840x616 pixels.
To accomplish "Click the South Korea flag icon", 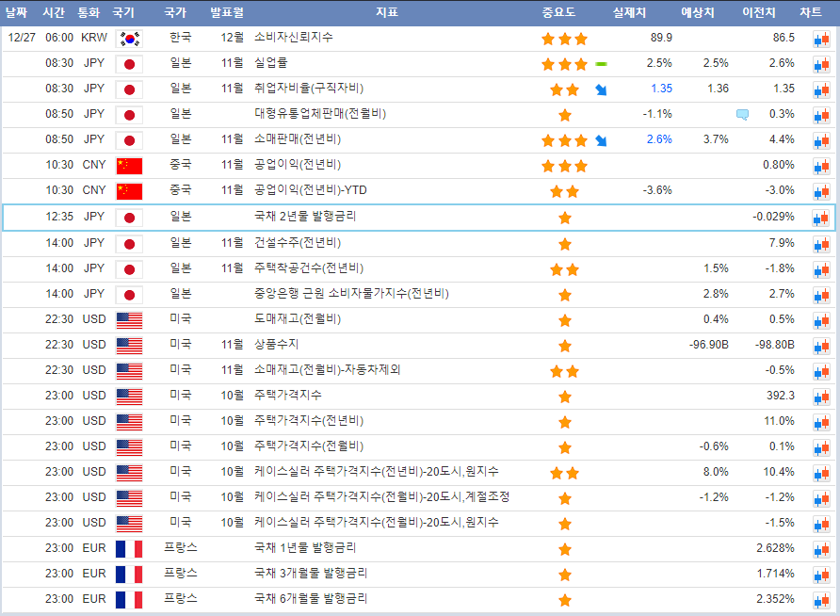I will pyautogui.click(x=129, y=39).
